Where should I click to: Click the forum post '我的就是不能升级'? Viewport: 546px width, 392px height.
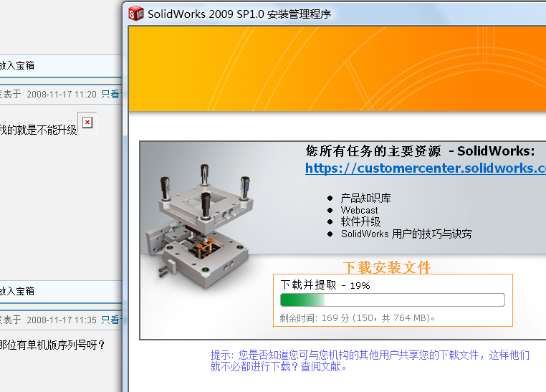coord(38,130)
